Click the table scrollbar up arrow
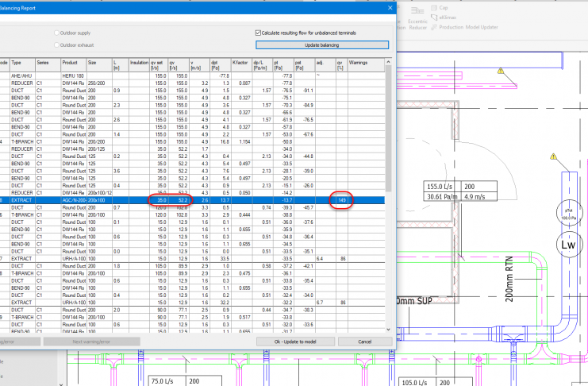588x386 pixels. pos(388,64)
